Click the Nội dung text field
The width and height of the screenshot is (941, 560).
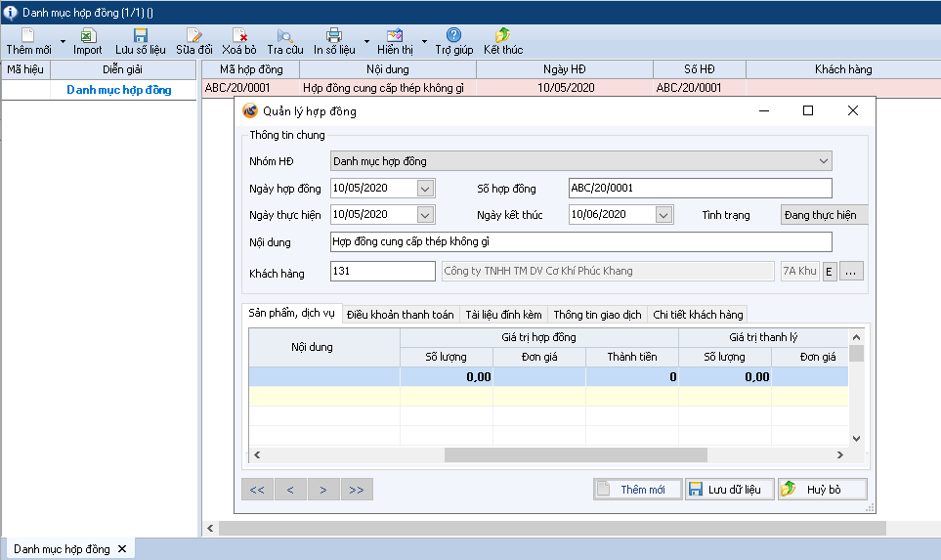pos(581,242)
